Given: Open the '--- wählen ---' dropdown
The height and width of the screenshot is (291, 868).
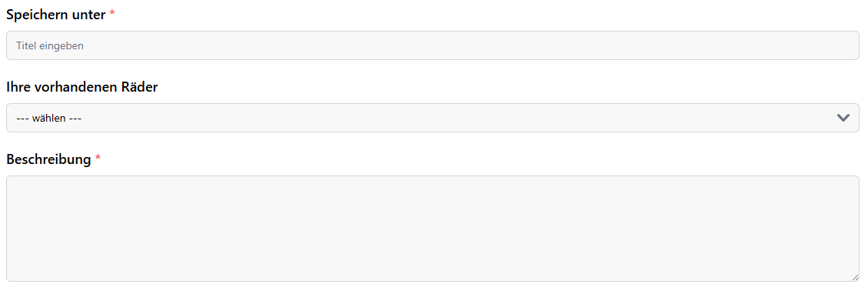Looking at the screenshot, I should click(432, 118).
